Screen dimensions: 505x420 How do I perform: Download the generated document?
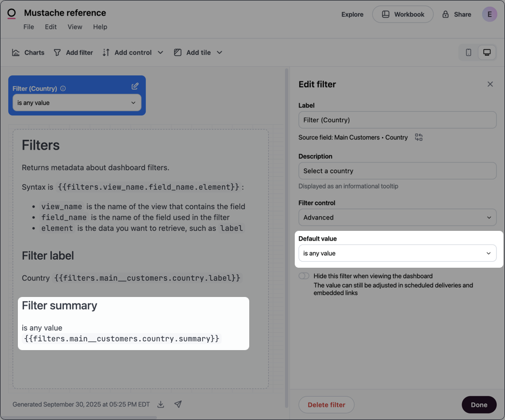pyautogui.click(x=160, y=404)
